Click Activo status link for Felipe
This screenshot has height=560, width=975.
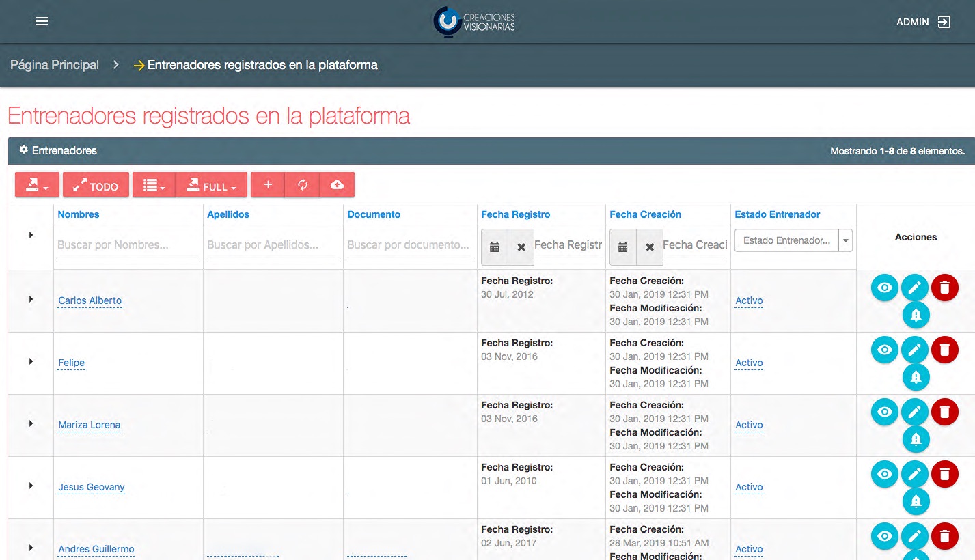point(749,363)
